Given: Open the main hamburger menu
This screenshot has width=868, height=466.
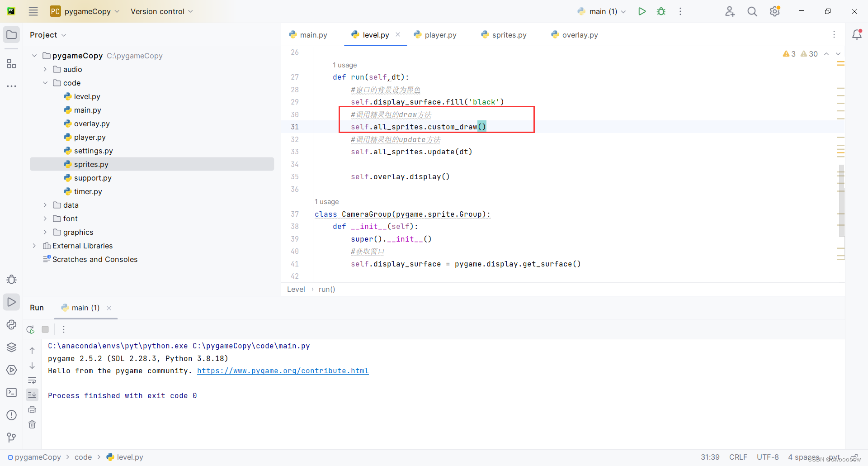Looking at the screenshot, I should point(33,11).
